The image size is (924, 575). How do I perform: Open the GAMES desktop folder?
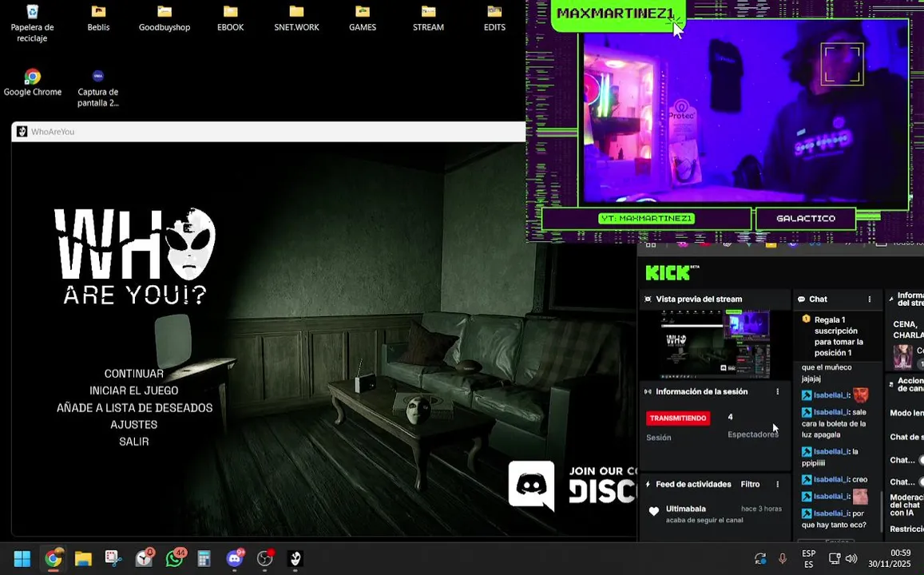tap(363, 18)
